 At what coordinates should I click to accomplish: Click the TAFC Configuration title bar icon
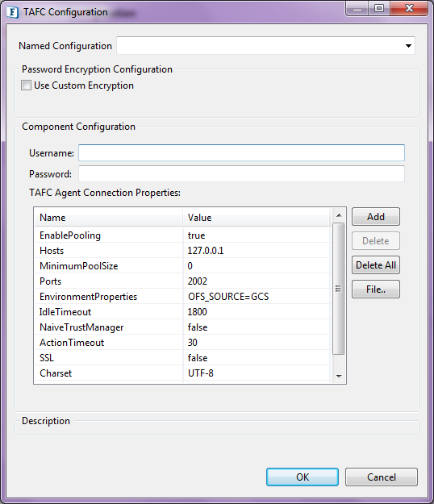click(x=12, y=12)
